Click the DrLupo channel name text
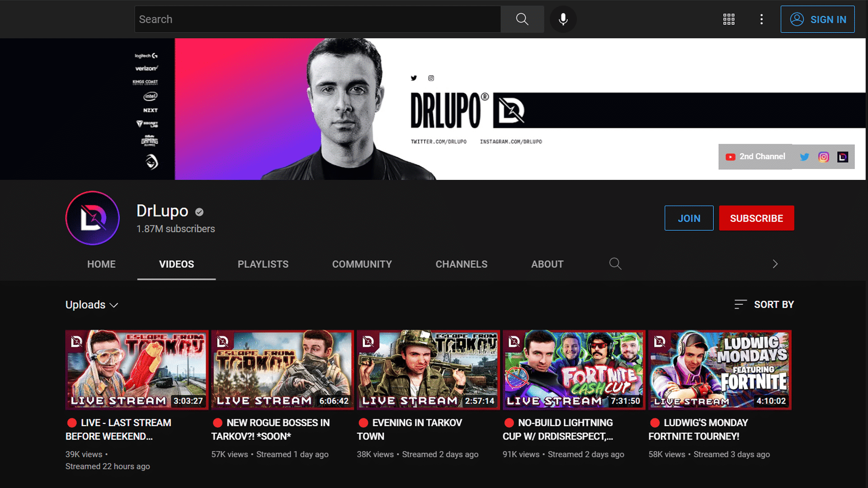The height and width of the screenshot is (488, 868). pyautogui.click(x=162, y=211)
